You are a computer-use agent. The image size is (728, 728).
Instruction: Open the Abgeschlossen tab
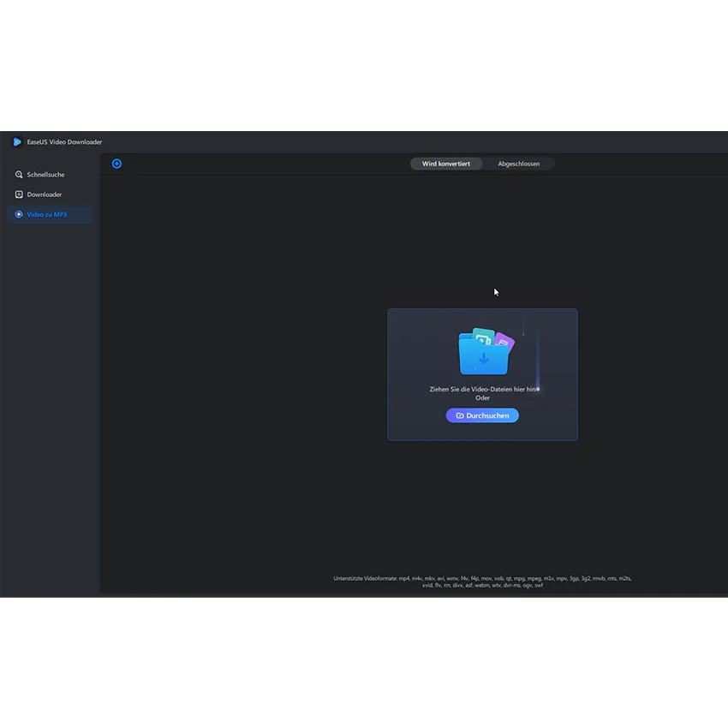[x=519, y=164]
